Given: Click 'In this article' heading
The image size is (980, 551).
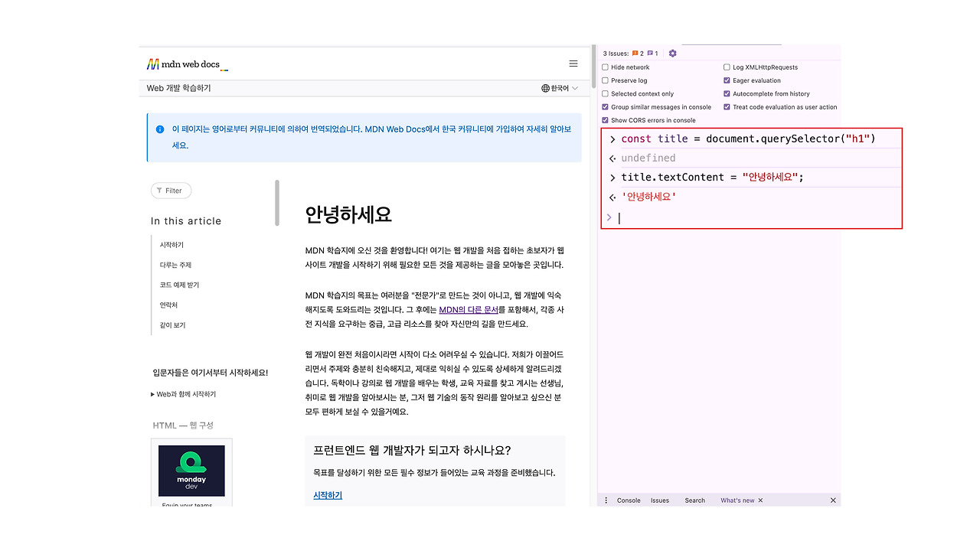Looking at the screenshot, I should 186,221.
